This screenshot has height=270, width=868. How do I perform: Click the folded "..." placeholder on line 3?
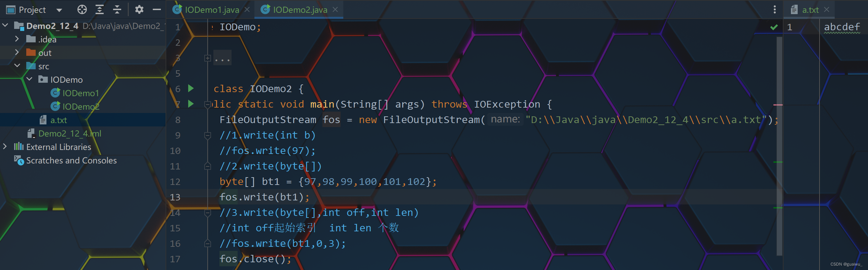222,58
